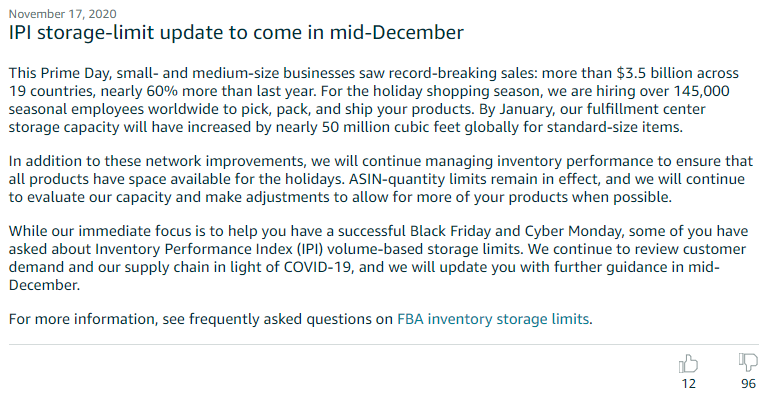The height and width of the screenshot is (412, 784).
Task: Click 'In addition to these network improvements'
Action: (156, 161)
